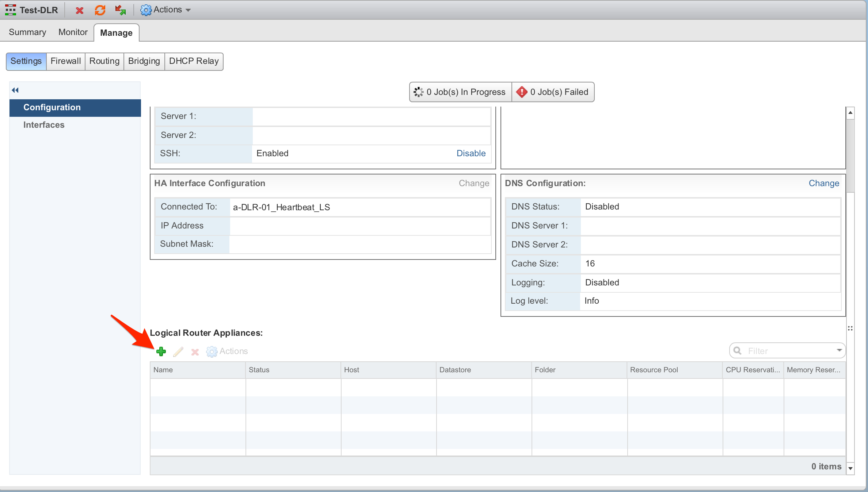The height and width of the screenshot is (492, 868).
Task: Click the red-green arrows redeploy icon
Action: (120, 10)
